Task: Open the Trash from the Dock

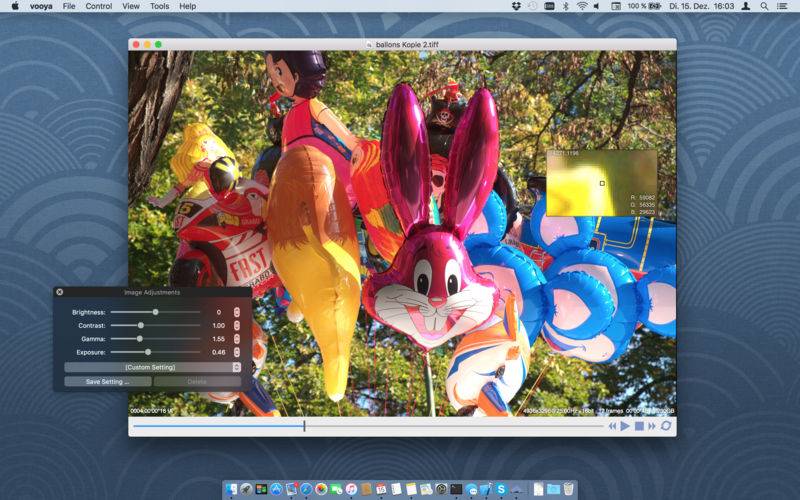Action: pyautogui.click(x=568, y=489)
